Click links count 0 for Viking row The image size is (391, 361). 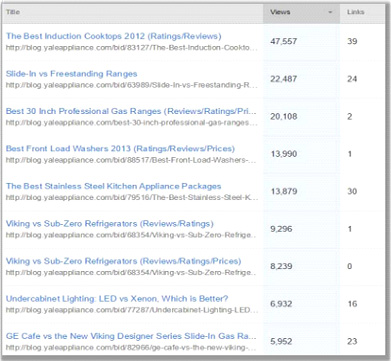[x=350, y=266]
